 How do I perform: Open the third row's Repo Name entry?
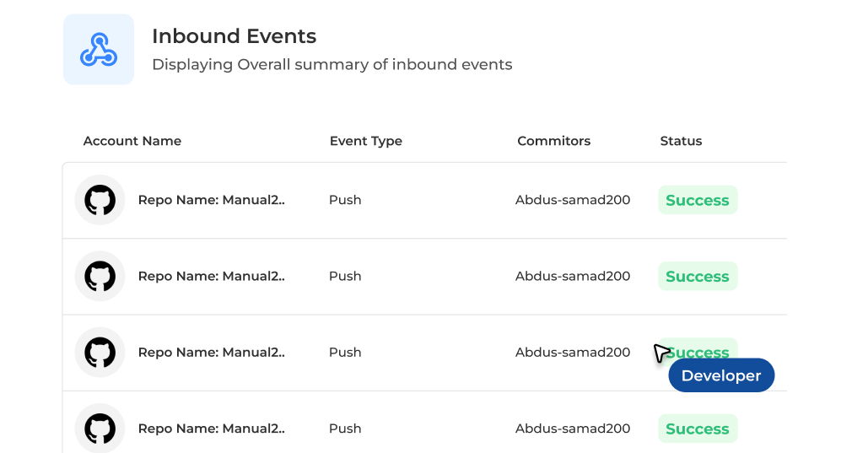click(x=212, y=353)
